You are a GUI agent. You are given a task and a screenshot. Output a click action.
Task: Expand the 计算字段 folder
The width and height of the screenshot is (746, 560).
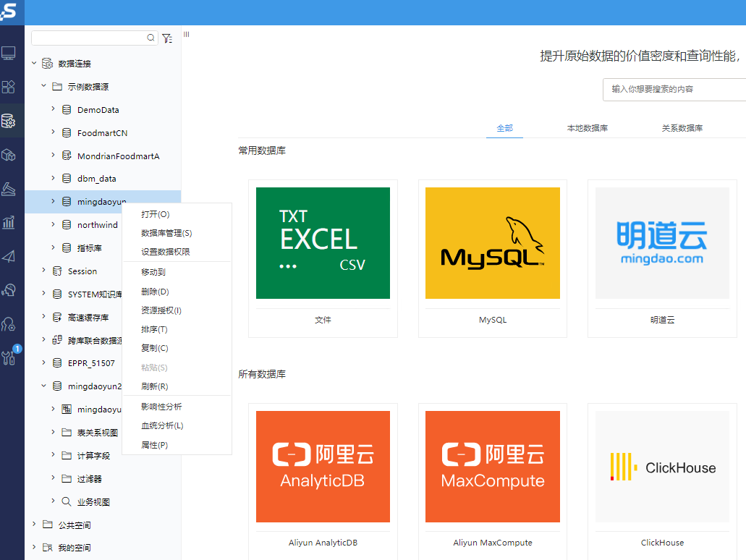tap(53, 455)
